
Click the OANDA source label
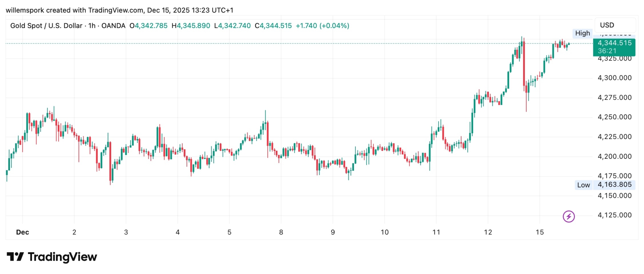click(113, 26)
